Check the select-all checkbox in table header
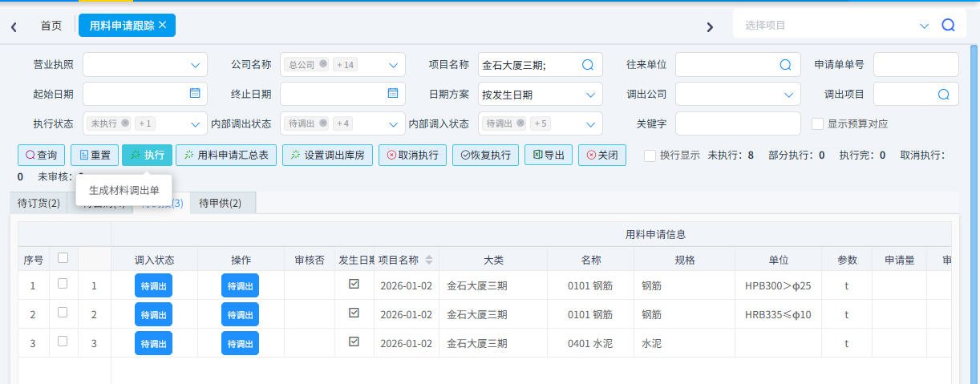 pyautogui.click(x=63, y=258)
